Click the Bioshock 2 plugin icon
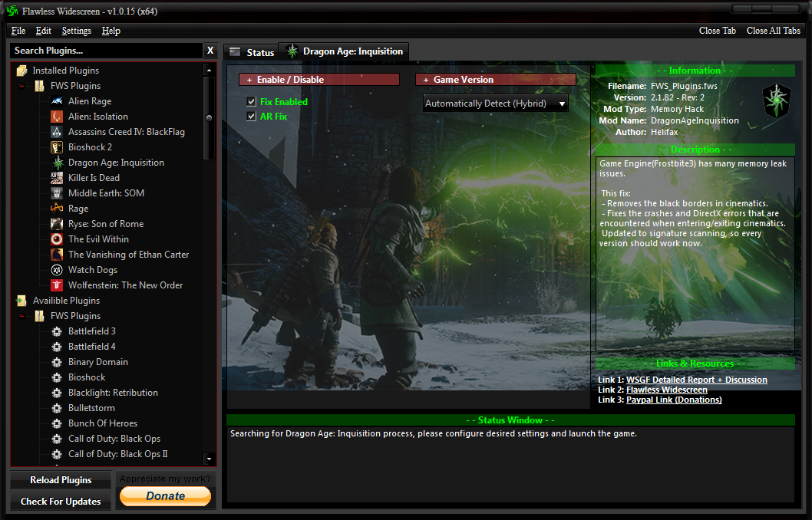This screenshot has height=520, width=812. (57, 147)
